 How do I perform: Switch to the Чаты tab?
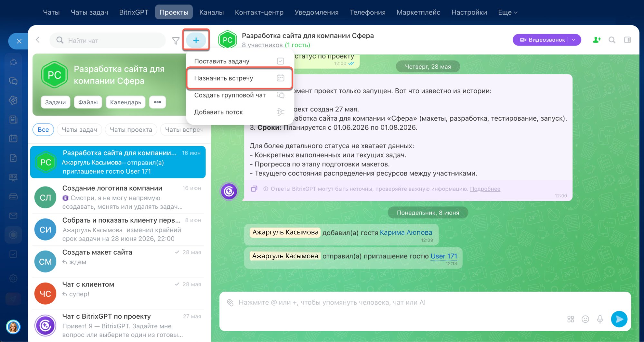pos(51,12)
